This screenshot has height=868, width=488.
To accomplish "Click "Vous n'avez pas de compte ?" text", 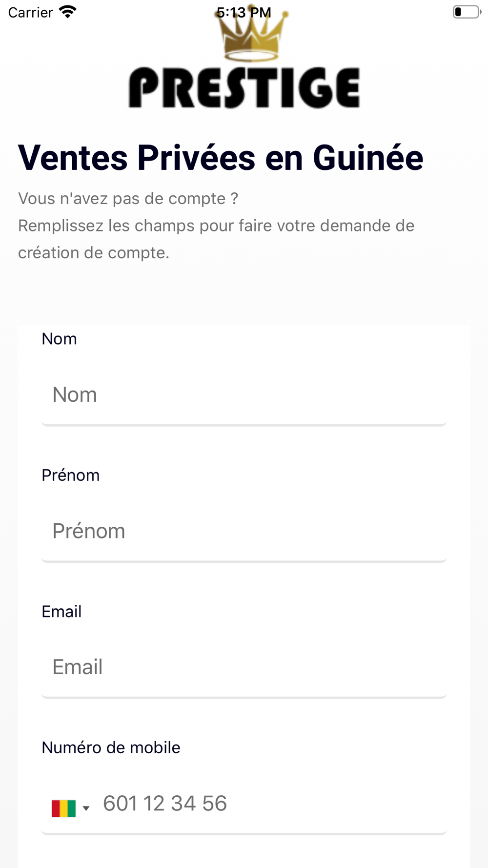I will pos(128,199).
